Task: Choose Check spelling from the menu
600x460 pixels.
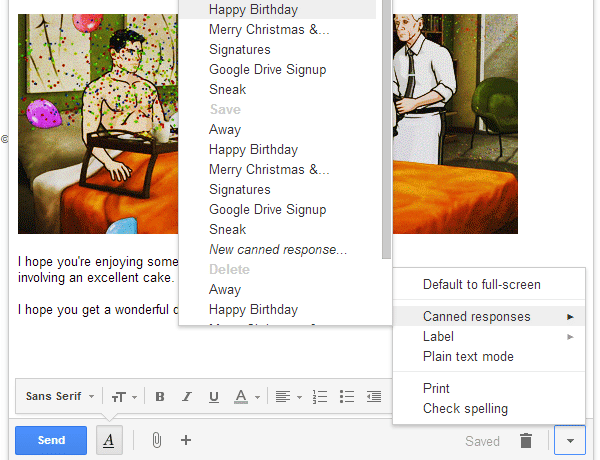Action: coord(465,408)
